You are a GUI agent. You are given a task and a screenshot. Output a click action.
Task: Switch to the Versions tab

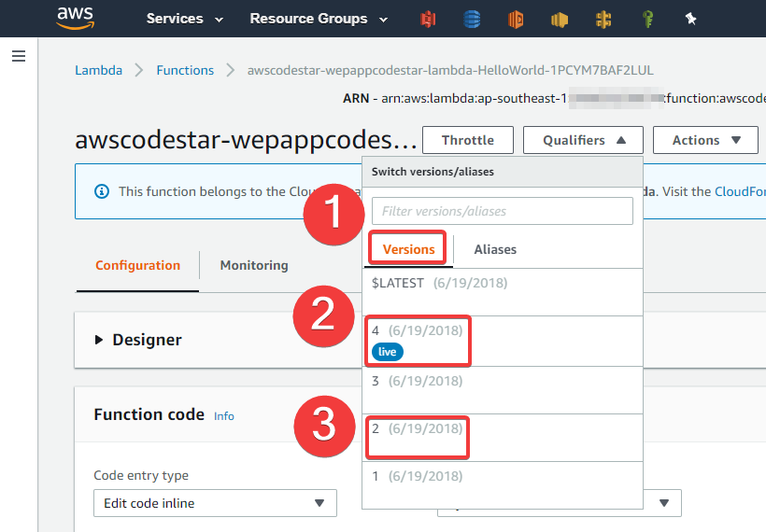tap(408, 249)
